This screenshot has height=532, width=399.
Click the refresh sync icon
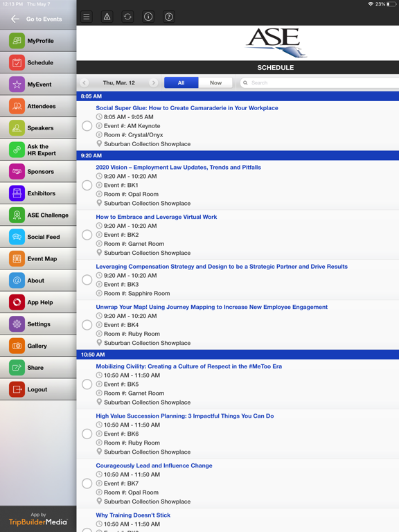click(x=127, y=17)
